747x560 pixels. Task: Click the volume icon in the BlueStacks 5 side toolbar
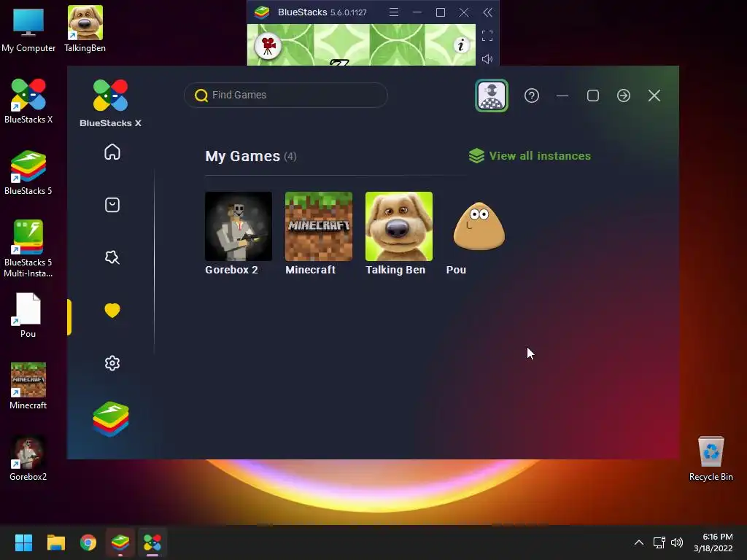(x=487, y=59)
